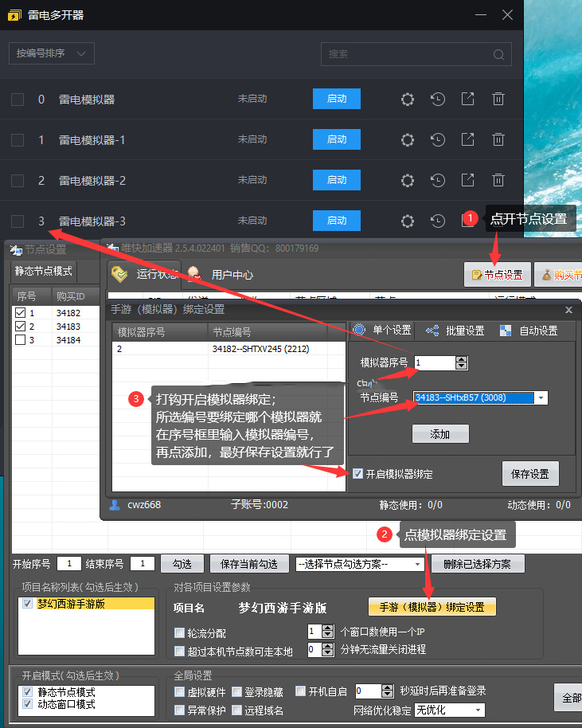Select the 静态节点模式 tab
The height and width of the screenshot is (728, 582).
tap(44, 271)
